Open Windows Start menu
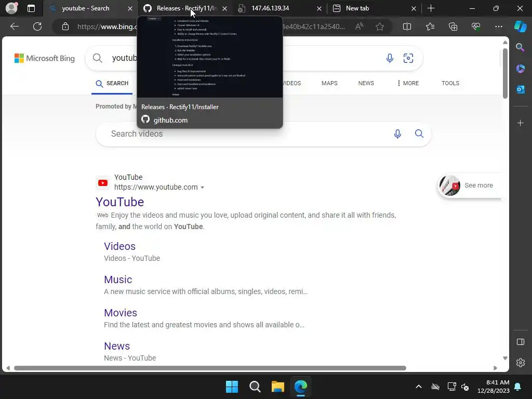This screenshot has height=399, width=532. point(232,387)
